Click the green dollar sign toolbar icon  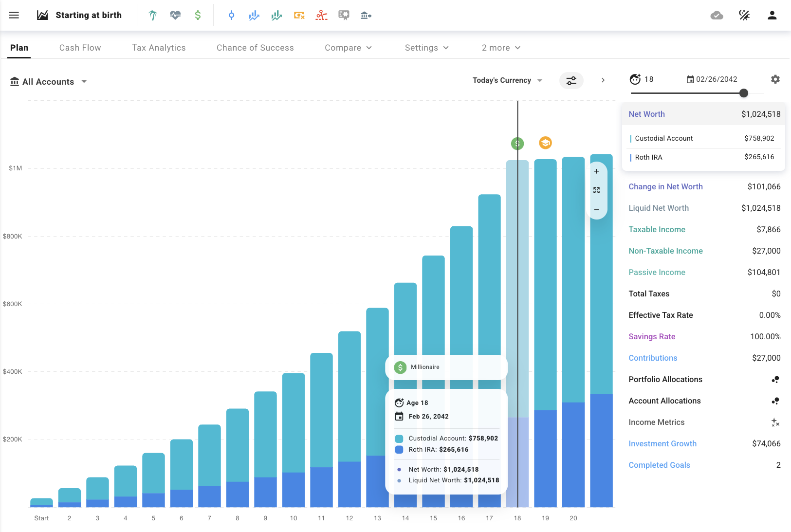pos(198,16)
